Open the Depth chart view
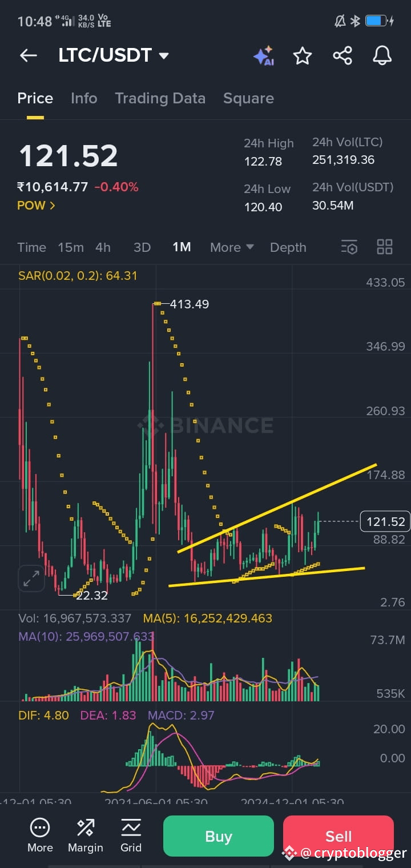The width and height of the screenshot is (411, 868). click(288, 247)
